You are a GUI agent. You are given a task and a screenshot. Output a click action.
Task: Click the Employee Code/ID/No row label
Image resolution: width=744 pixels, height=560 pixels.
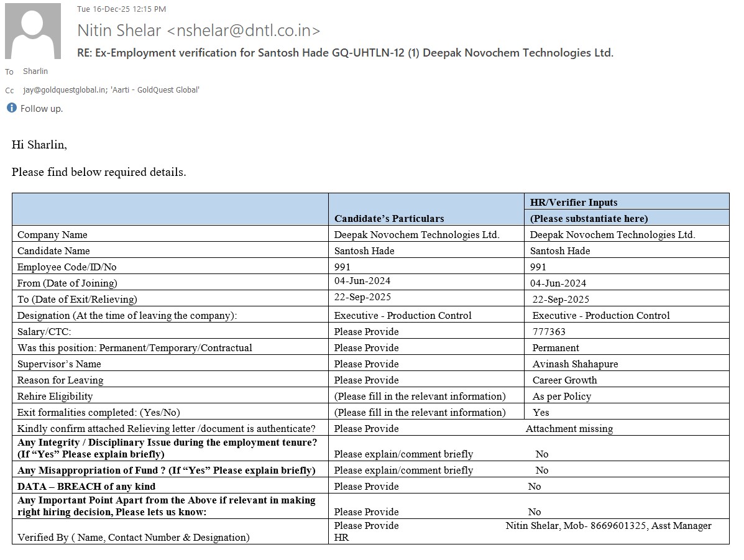pyautogui.click(x=67, y=267)
